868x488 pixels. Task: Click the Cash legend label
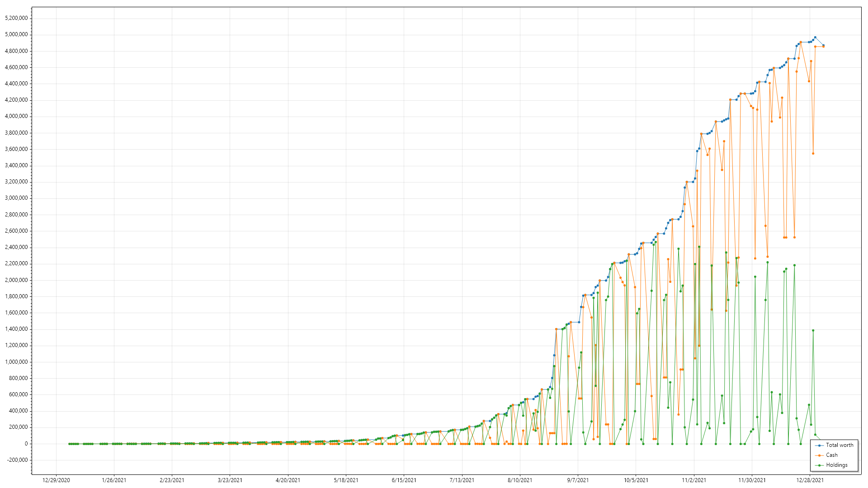[831, 455]
